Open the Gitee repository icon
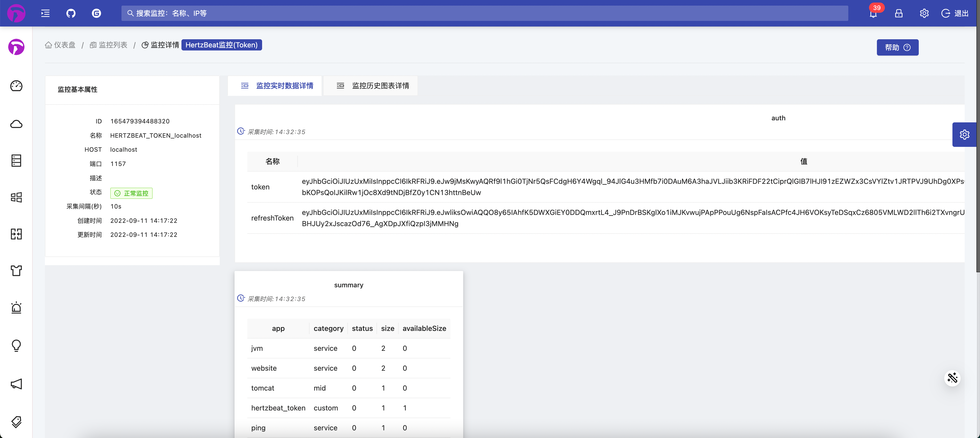Image resolution: width=980 pixels, height=438 pixels. point(96,13)
